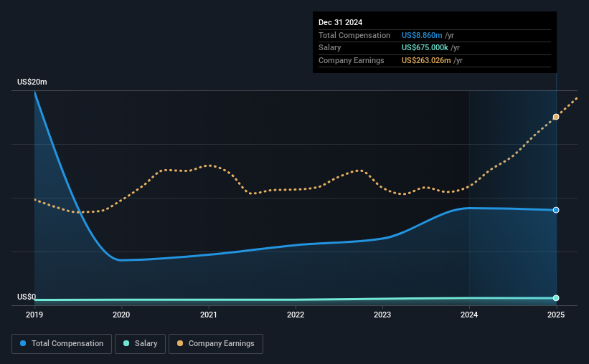Select the teal Salary data point marker
Viewport: 589px width, 364px height.
556,298
